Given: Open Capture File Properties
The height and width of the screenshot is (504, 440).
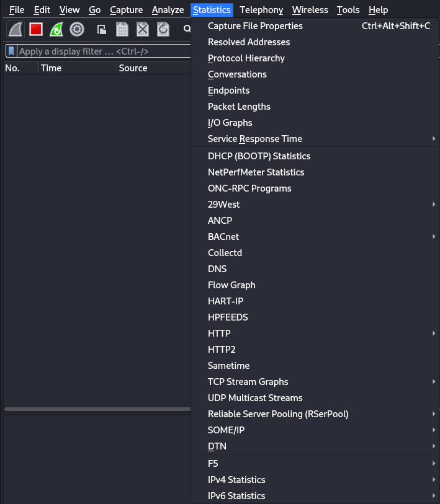Looking at the screenshot, I should click(254, 26).
